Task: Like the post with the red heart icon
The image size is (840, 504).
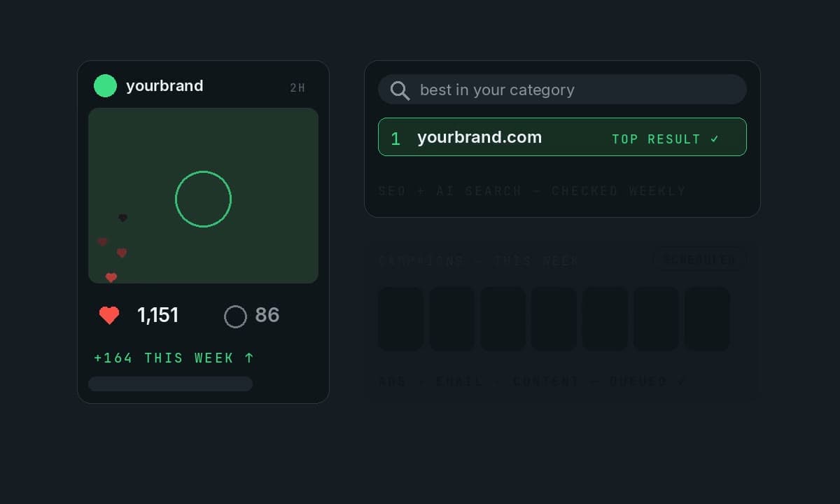Action: pyautogui.click(x=109, y=316)
